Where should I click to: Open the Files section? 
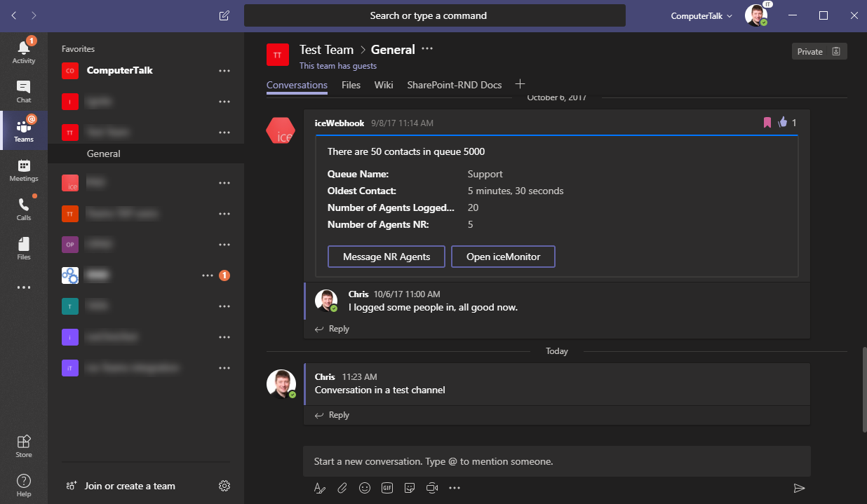[x=24, y=248]
